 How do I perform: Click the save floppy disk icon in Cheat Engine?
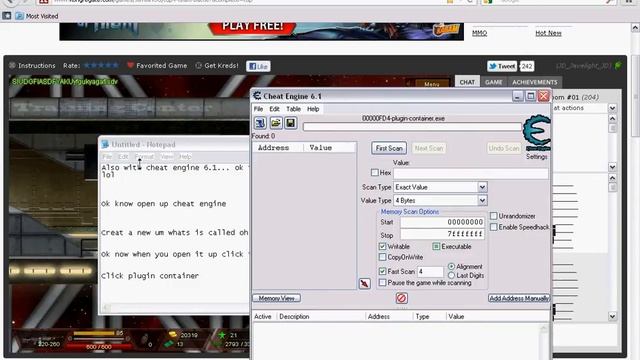[291, 123]
